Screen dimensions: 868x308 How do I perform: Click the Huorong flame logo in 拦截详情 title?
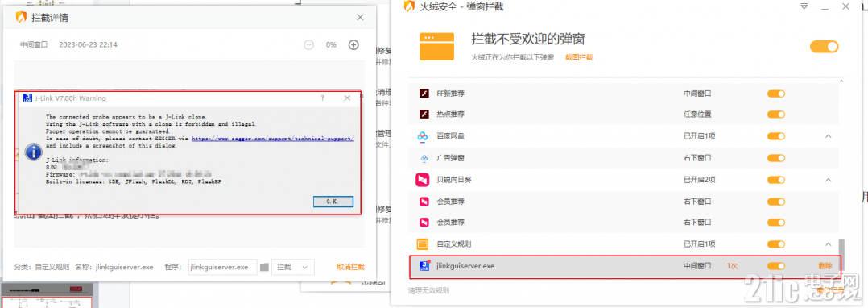(22, 18)
